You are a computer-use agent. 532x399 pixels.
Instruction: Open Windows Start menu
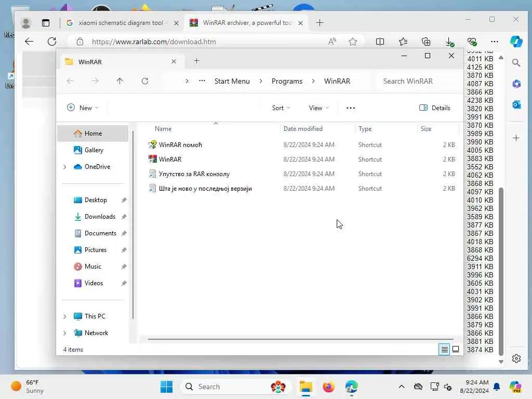point(166,387)
